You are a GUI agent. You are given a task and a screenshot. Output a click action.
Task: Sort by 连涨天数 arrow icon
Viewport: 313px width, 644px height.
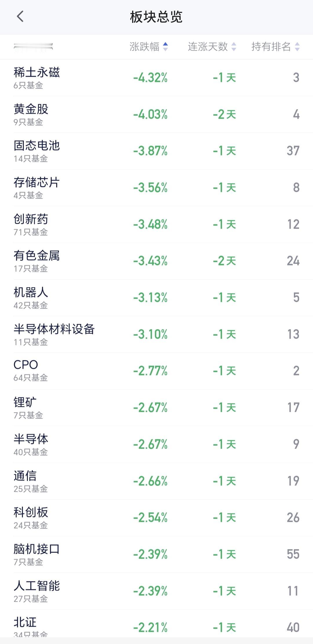click(x=234, y=47)
